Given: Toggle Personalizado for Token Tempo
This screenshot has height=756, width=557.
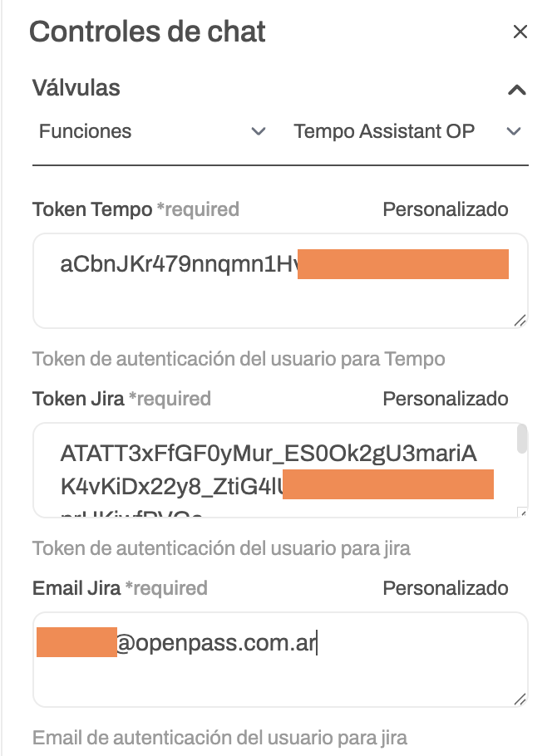Looking at the screenshot, I should point(445,209).
